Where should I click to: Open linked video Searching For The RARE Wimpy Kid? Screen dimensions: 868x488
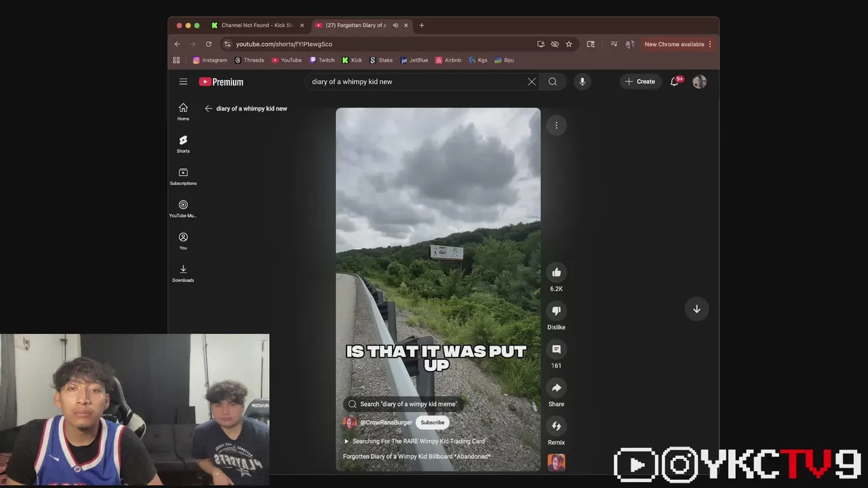coord(414,441)
